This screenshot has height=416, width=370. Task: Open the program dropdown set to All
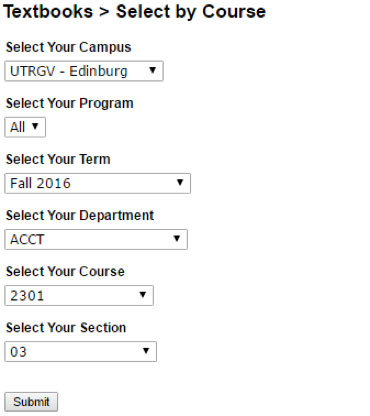point(25,127)
